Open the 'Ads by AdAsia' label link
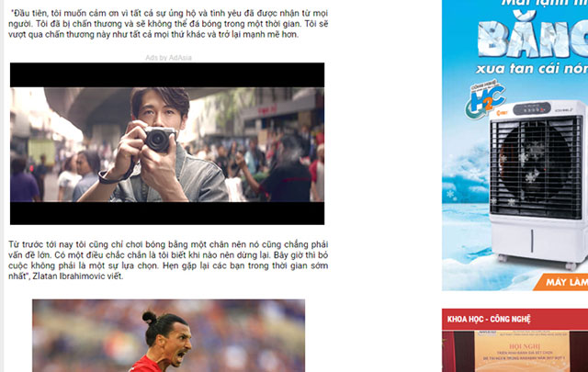The width and height of the screenshot is (588, 372). tap(168, 58)
